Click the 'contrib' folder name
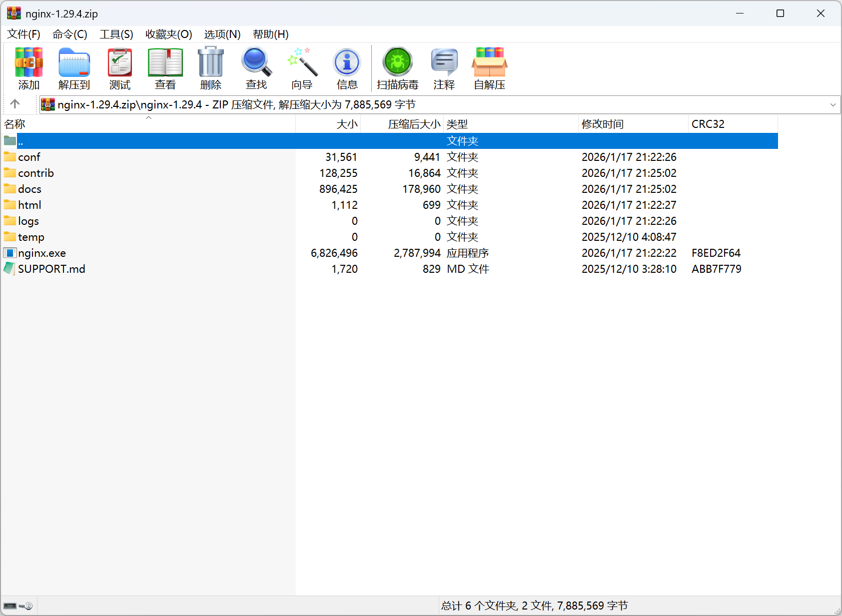This screenshot has width=842, height=616. [36, 173]
